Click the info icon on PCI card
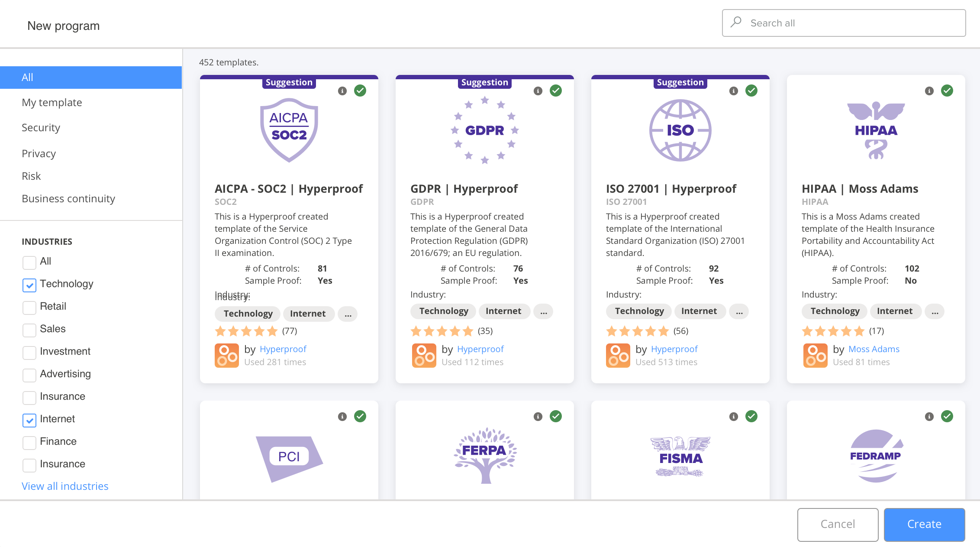This screenshot has height=547, width=980. click(342, 417)
